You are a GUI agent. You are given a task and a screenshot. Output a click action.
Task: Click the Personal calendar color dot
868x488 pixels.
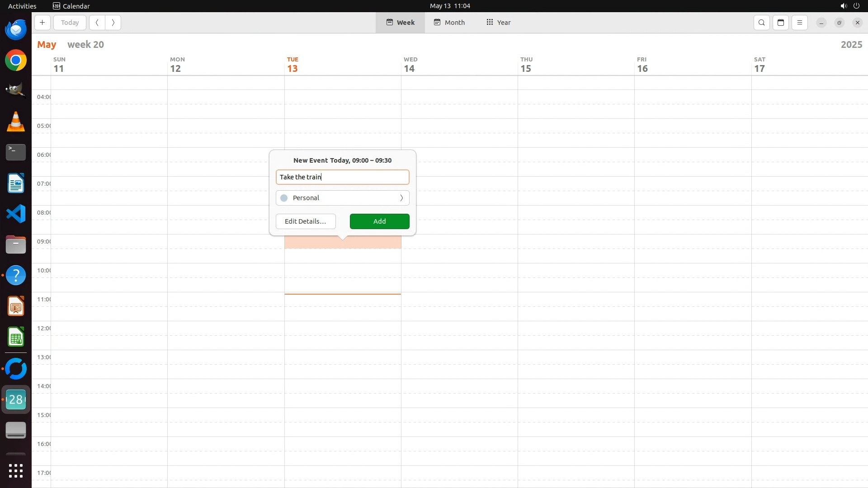[x=284, y=198]
